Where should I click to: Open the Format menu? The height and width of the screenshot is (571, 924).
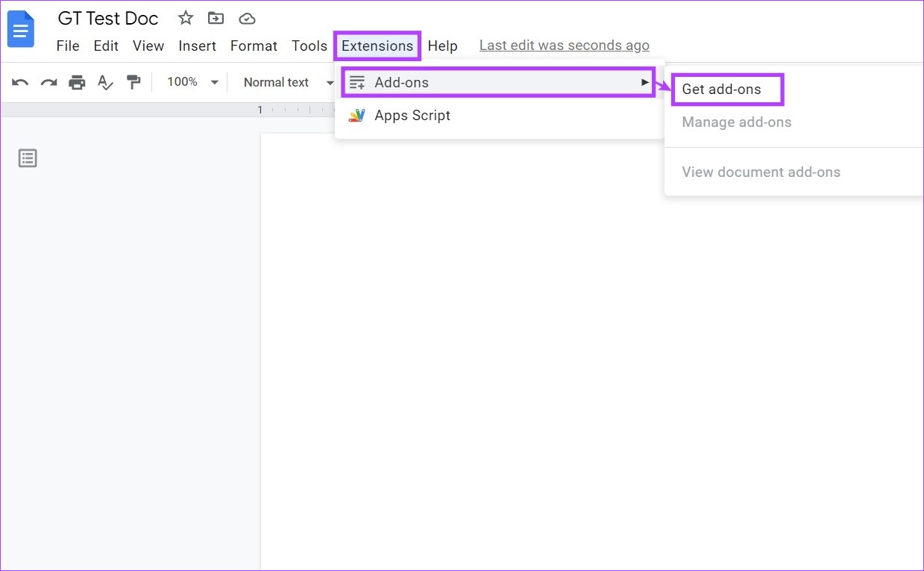(254, 46)
